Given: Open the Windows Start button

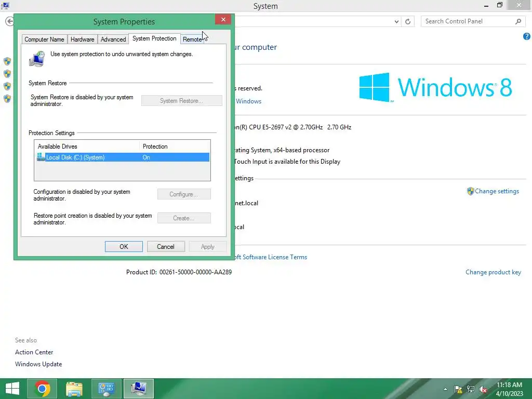Looking at the screenshot, I should pos(12,389).
